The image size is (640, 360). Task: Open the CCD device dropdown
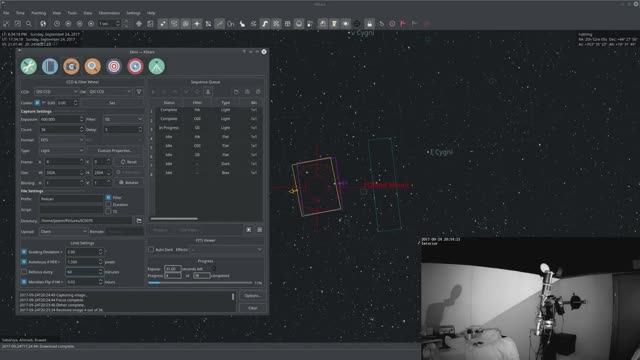(x=56, y=92)
